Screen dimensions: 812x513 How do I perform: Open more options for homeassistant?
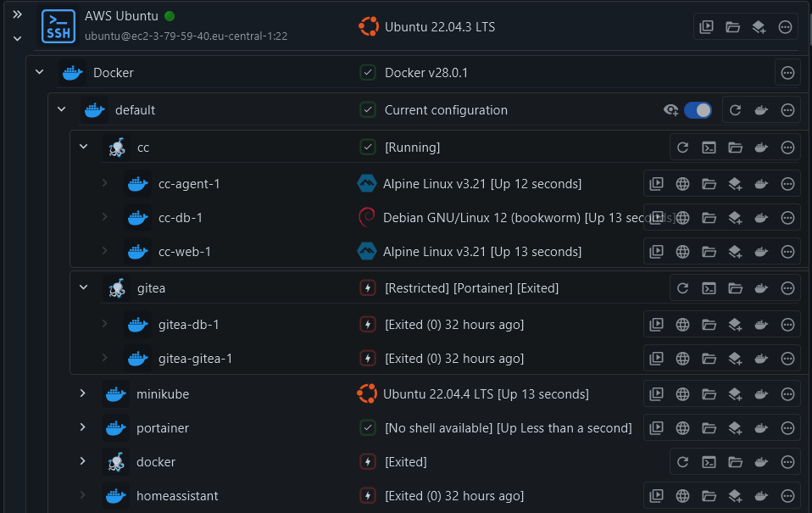(787, 496)
